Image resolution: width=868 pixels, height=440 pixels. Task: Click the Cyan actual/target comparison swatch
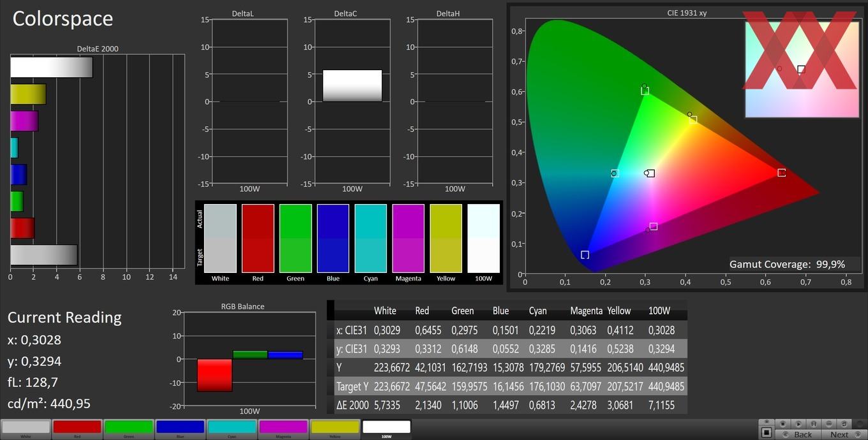[x=371, y=238]
